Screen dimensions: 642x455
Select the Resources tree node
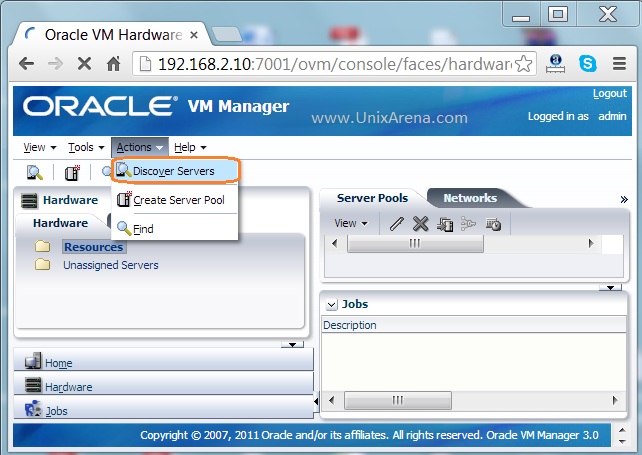tap(94, 247)
